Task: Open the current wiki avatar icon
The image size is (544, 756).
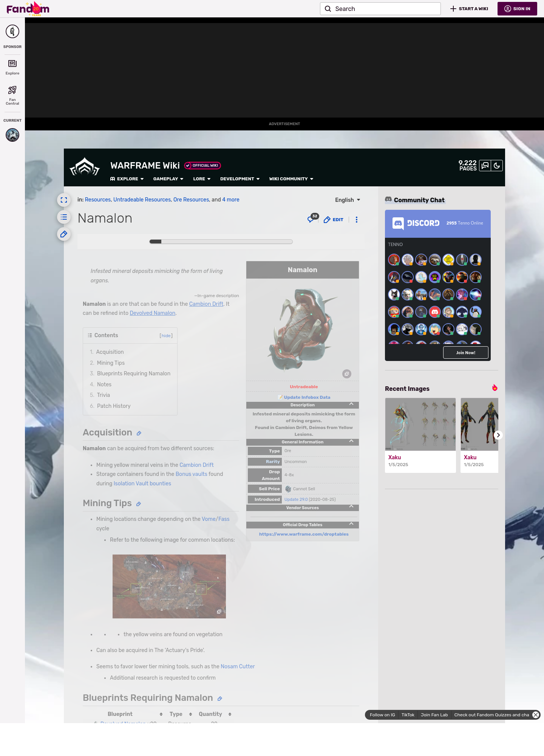Action: (12, 135)
